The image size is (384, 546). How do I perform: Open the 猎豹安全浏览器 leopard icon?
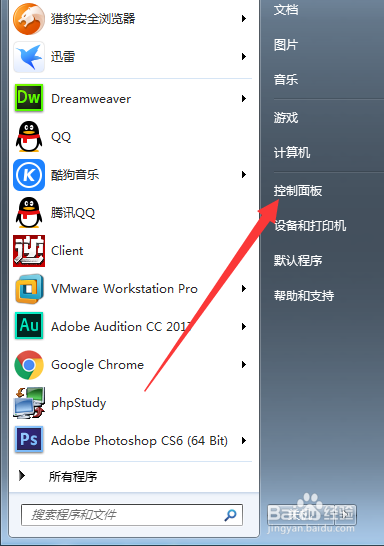pyautogui.click(x=29, y=19)
